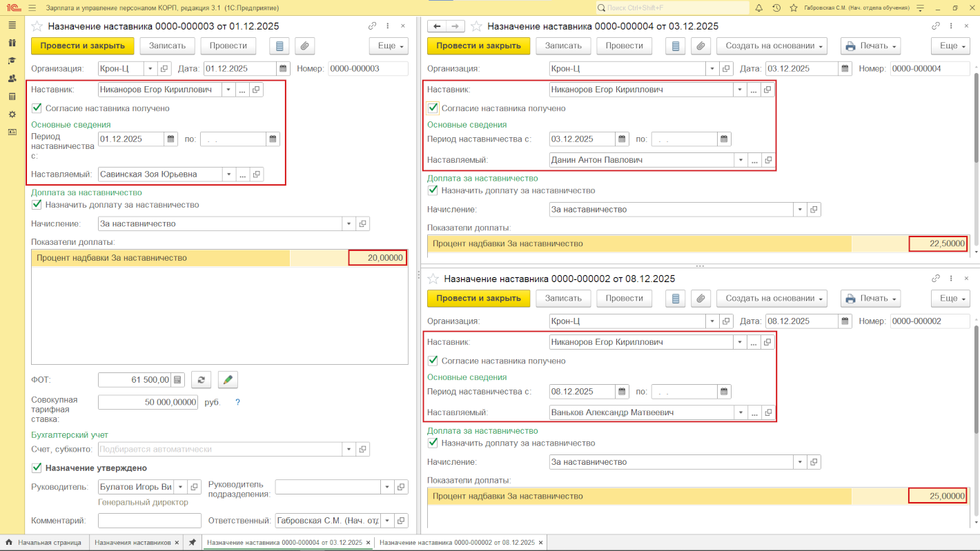Toggle Согласие наставника получено in document 0000-000002
This screenshot has height=551, width=980.
[433, 361]
